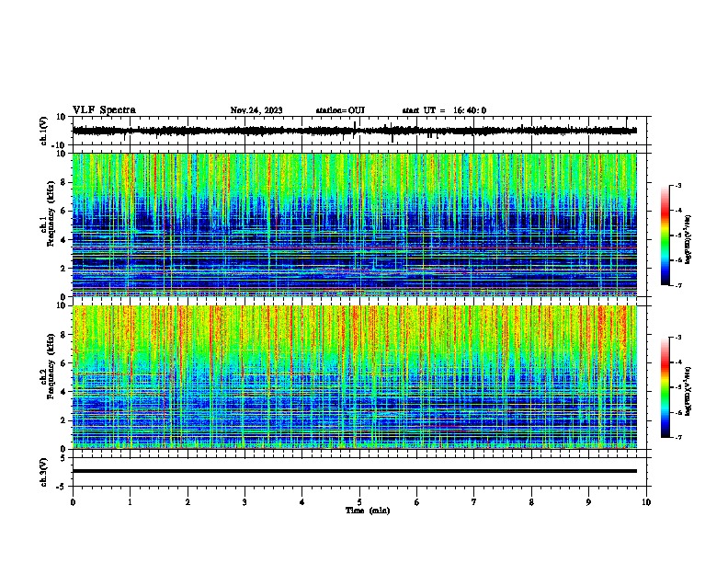The image size is (728, 563).
Task: Click inside the ch.1 frequency spectrogram
Action: 354,224
